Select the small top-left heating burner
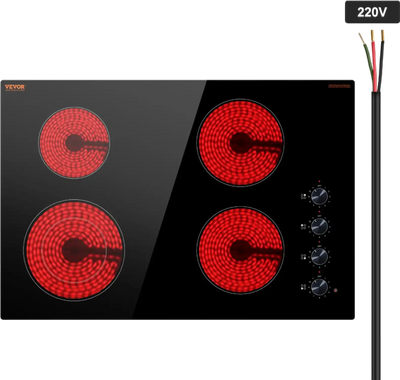 pos(74,143)
